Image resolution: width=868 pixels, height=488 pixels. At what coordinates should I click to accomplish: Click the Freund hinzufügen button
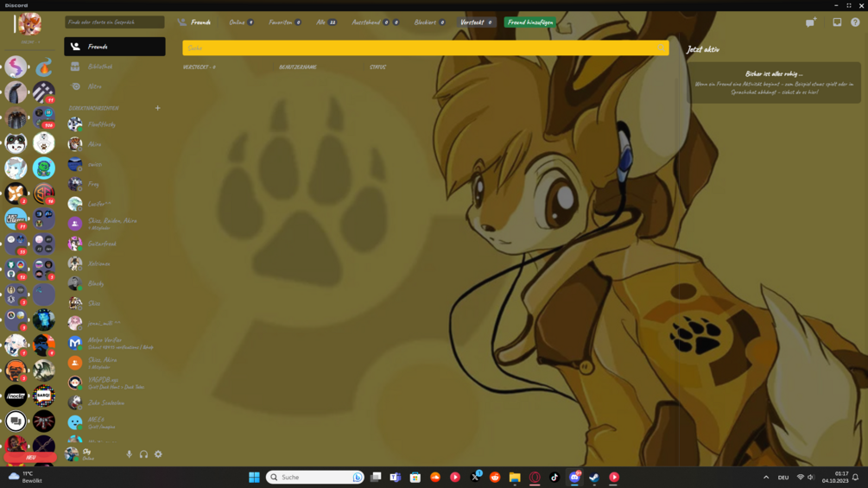coord(530,22)
